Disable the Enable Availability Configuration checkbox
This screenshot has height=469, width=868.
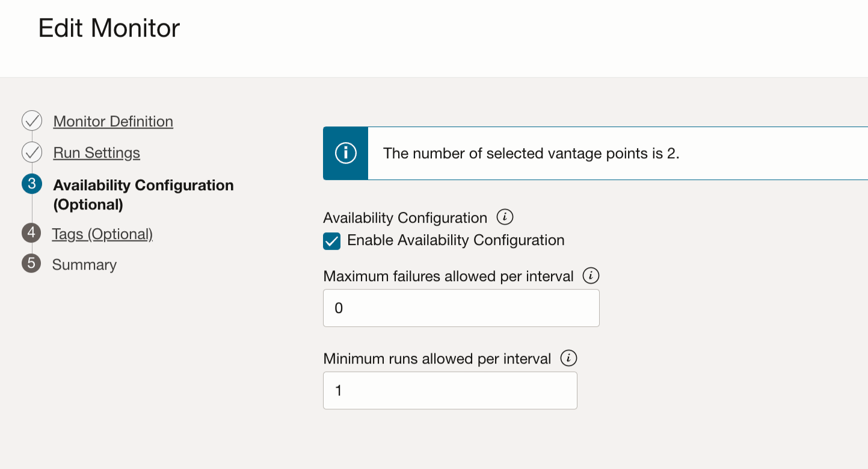click(331, 240)
